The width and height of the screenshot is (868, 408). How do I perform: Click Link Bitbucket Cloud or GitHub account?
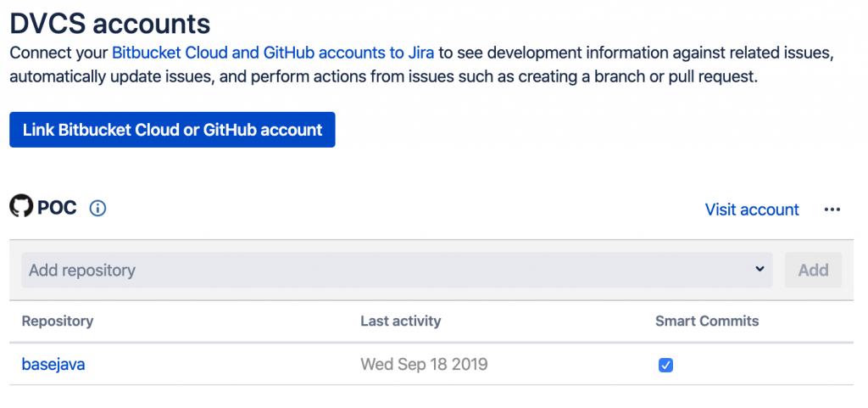click(x=172, y=130)
